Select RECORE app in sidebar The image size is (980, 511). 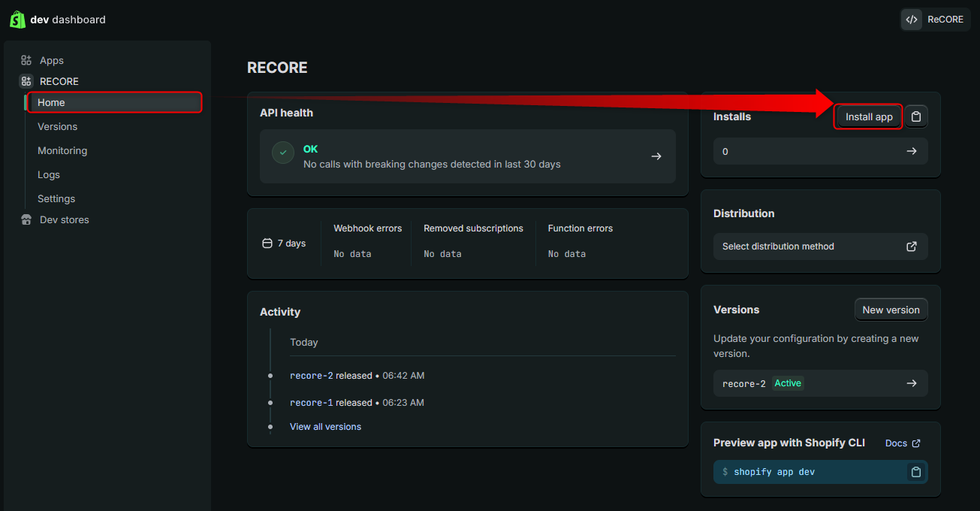click(x=59, y=81)
